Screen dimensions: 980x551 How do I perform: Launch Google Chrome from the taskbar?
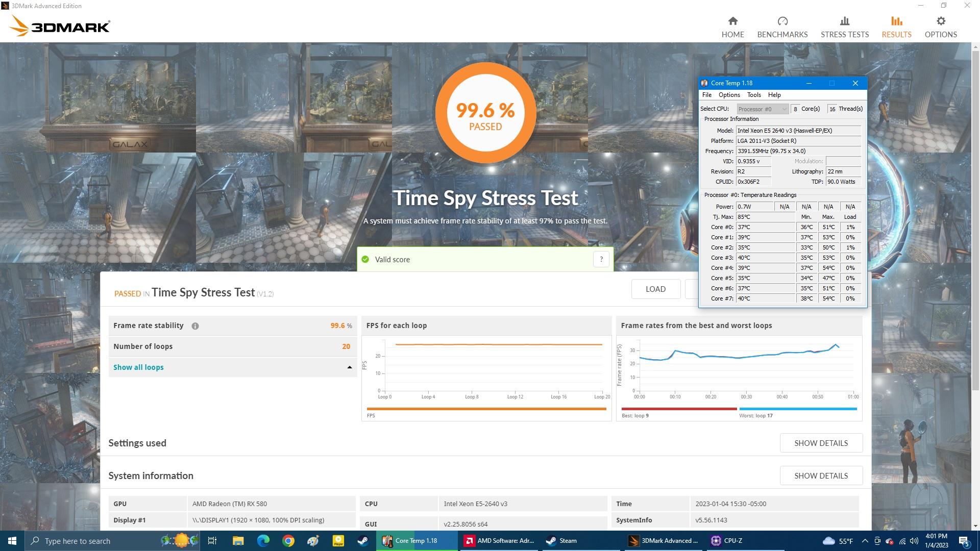[x=288, y=541]
